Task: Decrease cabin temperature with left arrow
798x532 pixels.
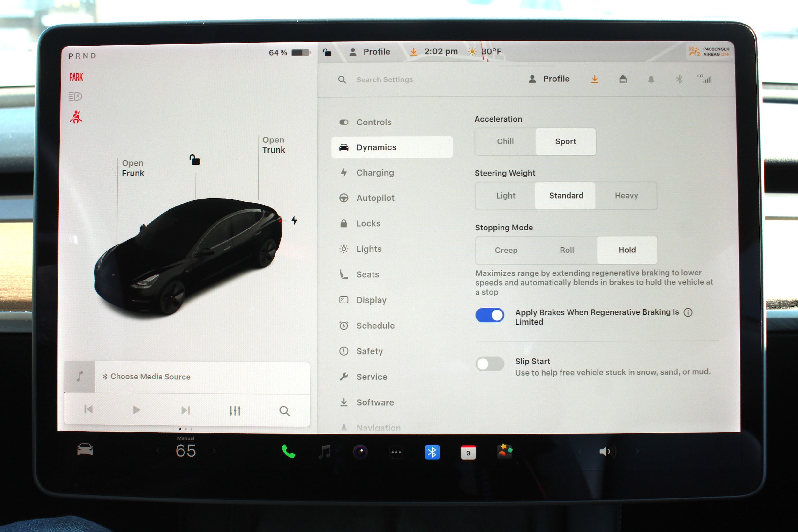Action: click(x=158, y=451)
